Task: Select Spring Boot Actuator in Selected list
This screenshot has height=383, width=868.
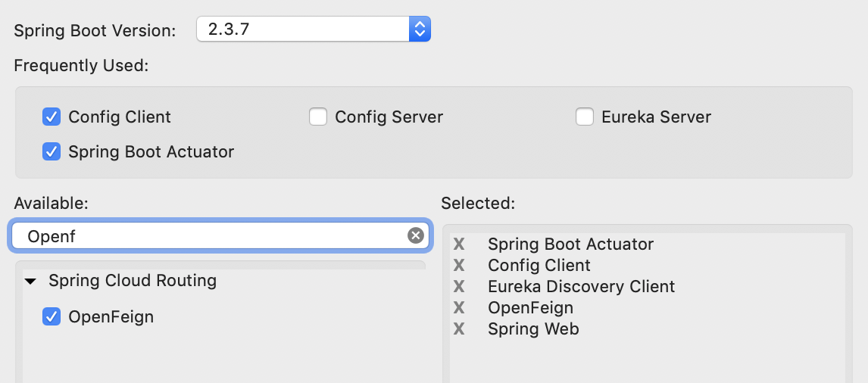Action: [x=570, y=244]
